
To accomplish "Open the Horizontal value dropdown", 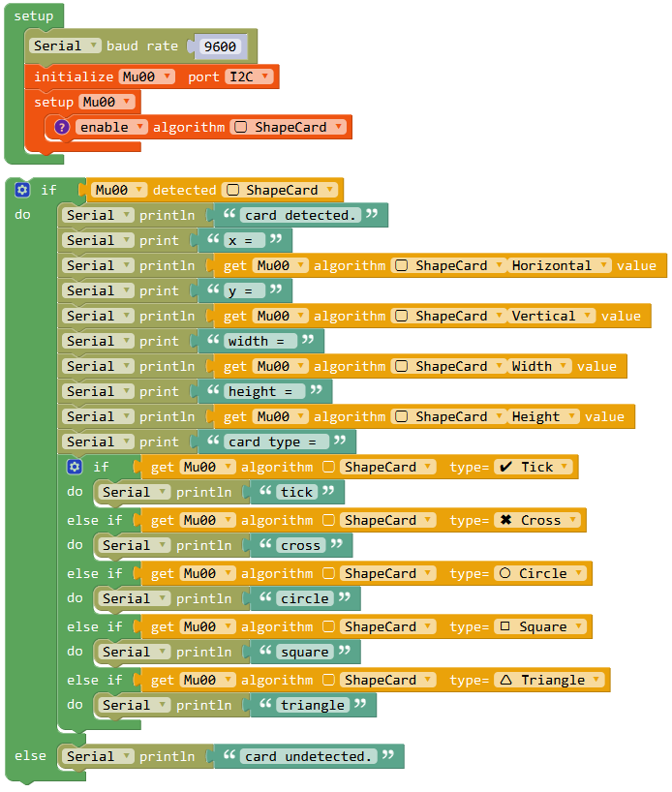I will [560, 265].
